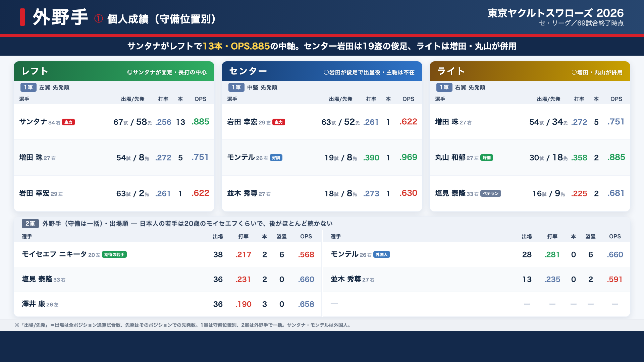Select the レフト panel header
Screen dimensions: 644x362
click(x=114, y=71)
